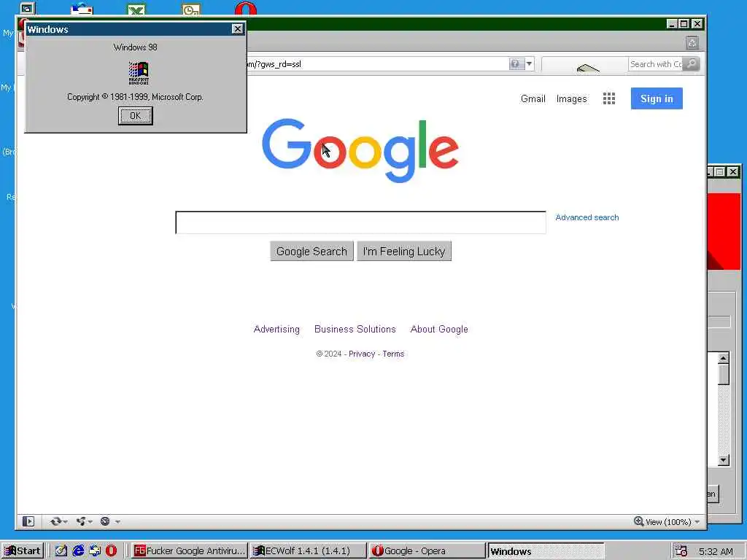Click the scrollbar thumb in background window
The width and height of the screenshot is (747, 560).
click(x=723, y=374)
